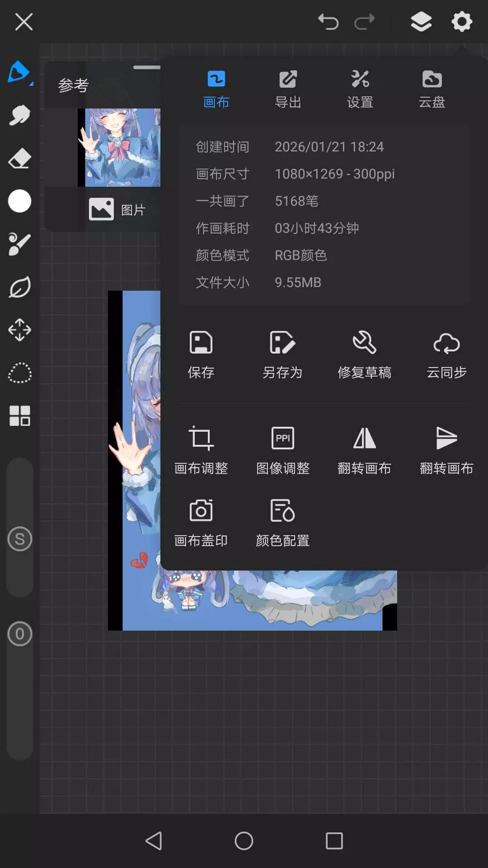The image size is (488, 868).
Task: Tap the redo arrow icon
Action: pos(365,22)
